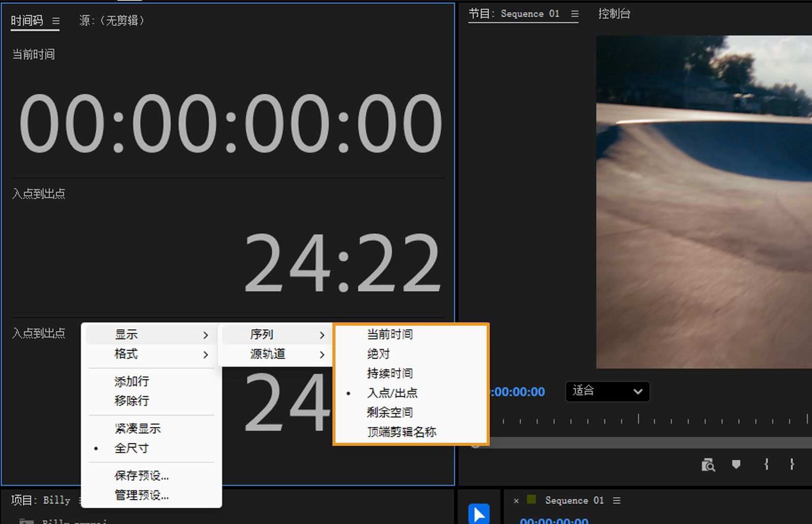The height and width of the screenshot is (524, 812).
Task: Select 入点/出点 display option
Action: (392, 393)
